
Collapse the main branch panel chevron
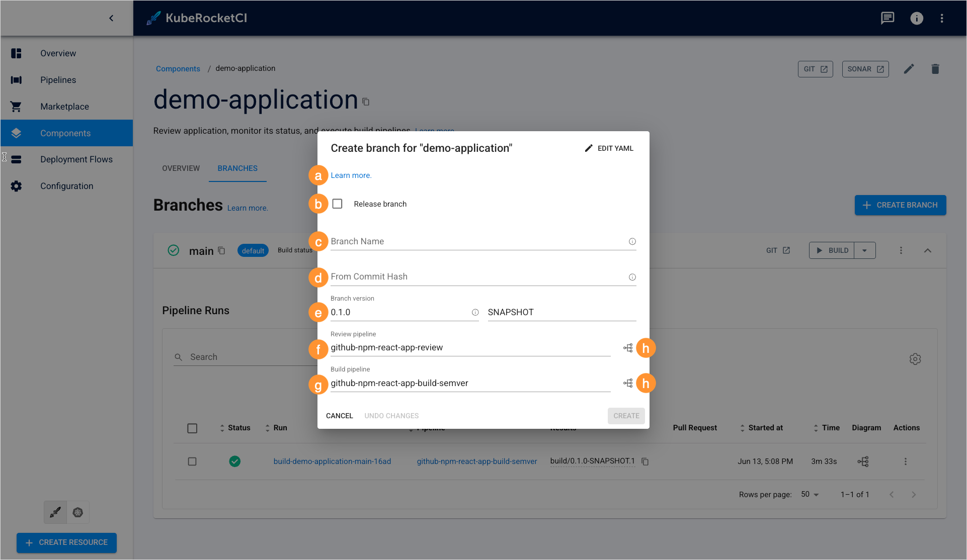928,250
